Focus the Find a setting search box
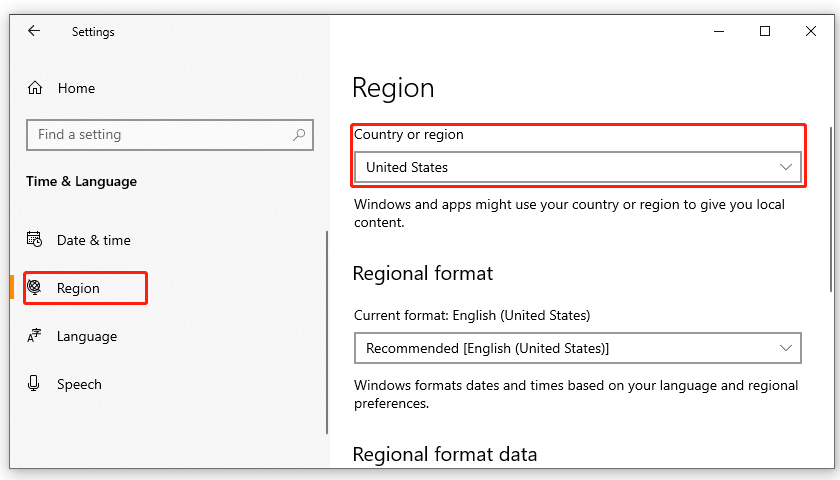Screen dimensions: 840x480 pyautogui.click(x=160, y=134)
